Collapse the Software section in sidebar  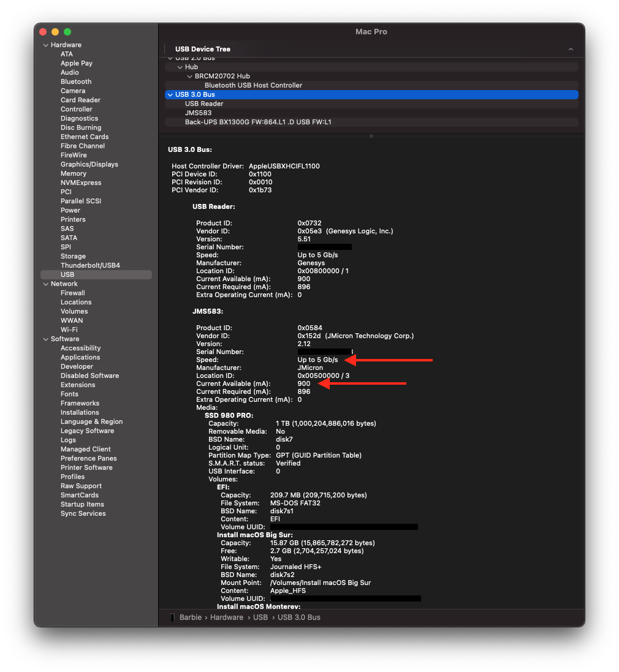[x=45, y=339]
